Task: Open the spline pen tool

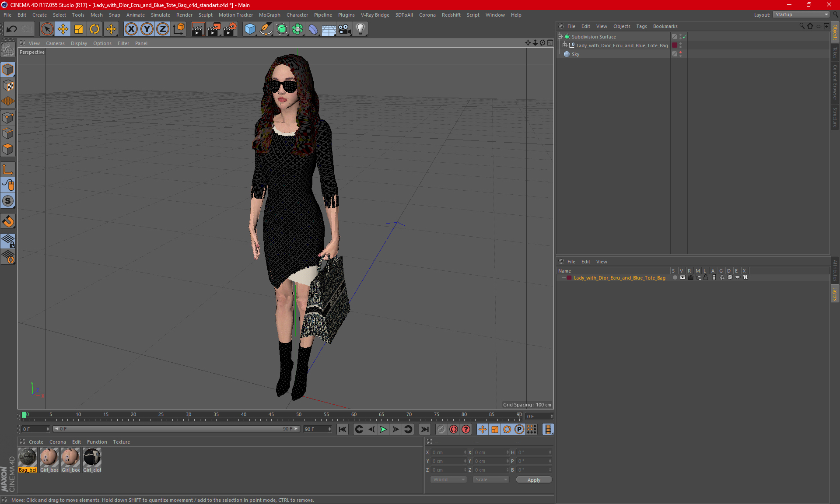Action: 266,29
